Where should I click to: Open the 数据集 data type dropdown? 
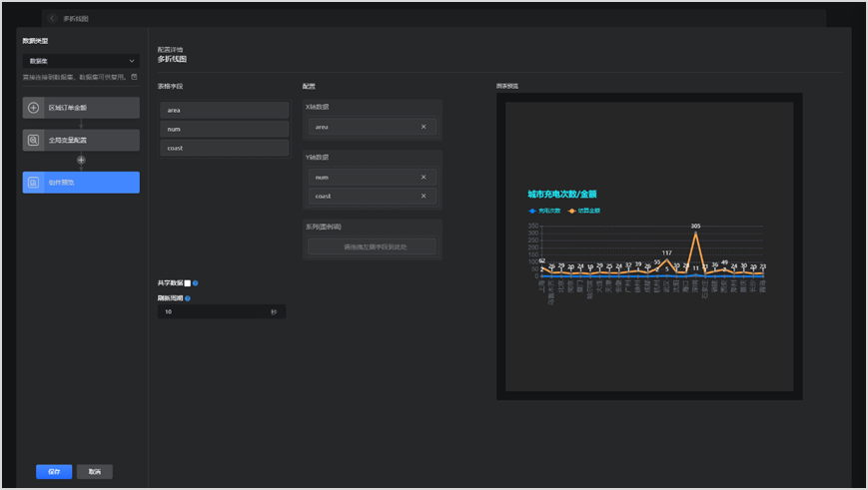click(x=81, y=61)
